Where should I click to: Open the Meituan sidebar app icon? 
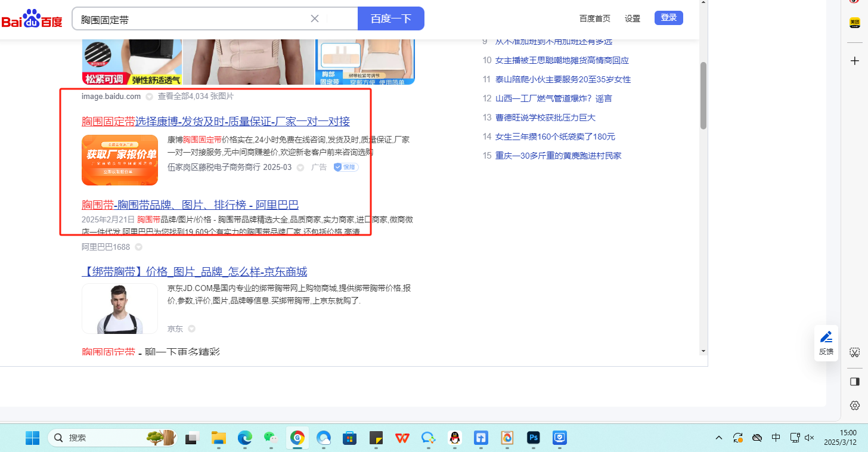[854, 23]
